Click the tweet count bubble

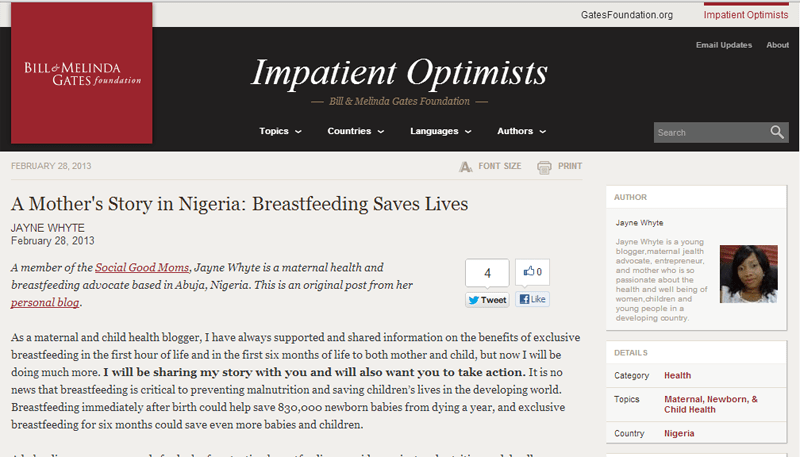tap(487, 272)
